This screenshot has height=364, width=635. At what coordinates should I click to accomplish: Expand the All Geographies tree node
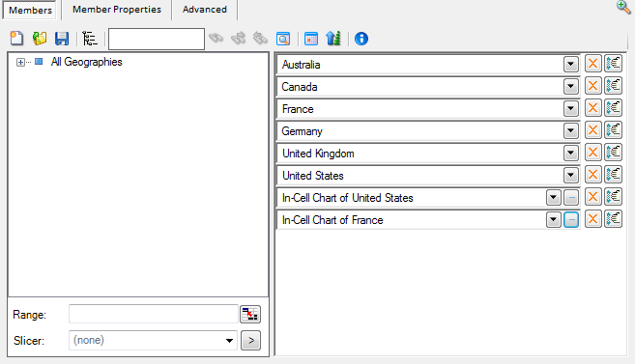pos(20,63)
